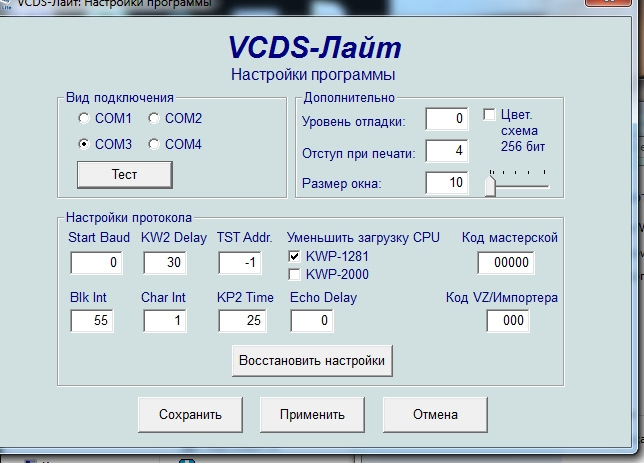Screen dimensions: 644x463
Task: Click the Настройки программы subtitle
Action: click(x=313, y=75)
